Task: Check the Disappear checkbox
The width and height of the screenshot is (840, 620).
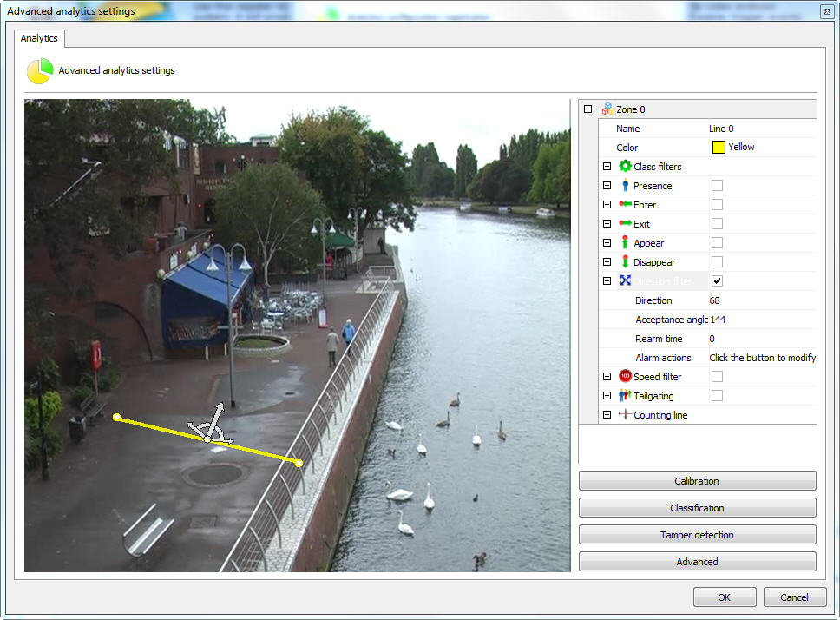Action: click(x=717, y=261)
